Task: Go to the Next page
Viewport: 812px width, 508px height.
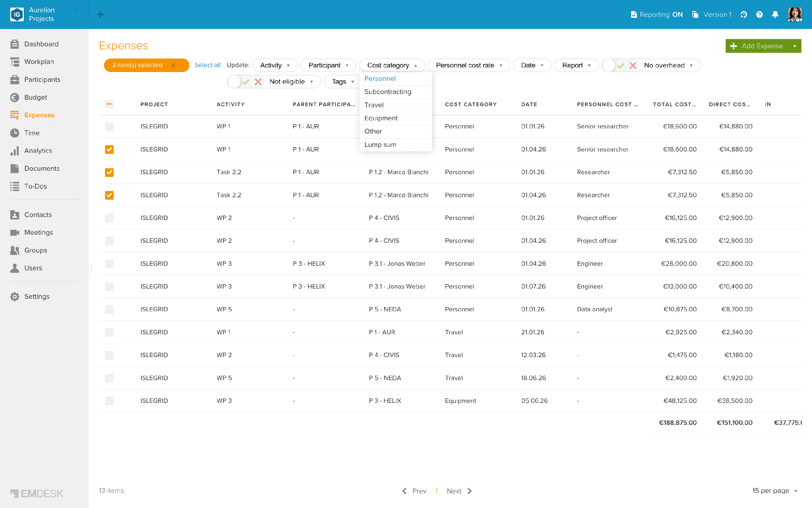Action: [459, 491]
